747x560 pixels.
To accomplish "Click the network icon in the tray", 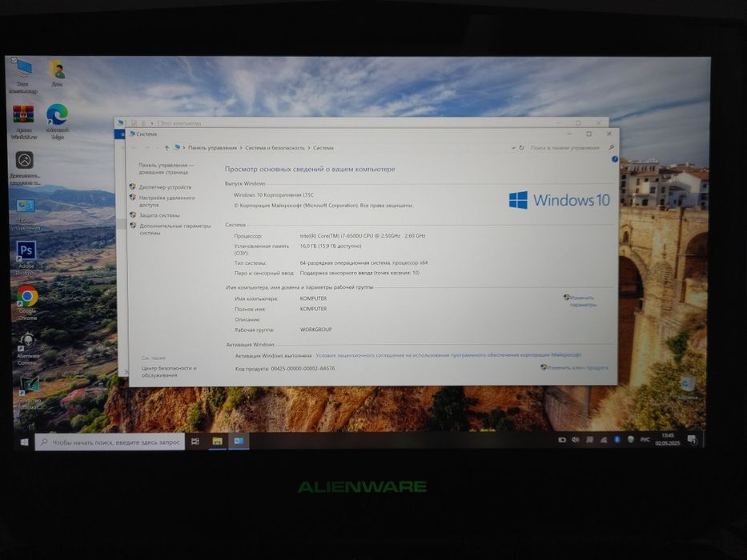I will tap(603, 439).
